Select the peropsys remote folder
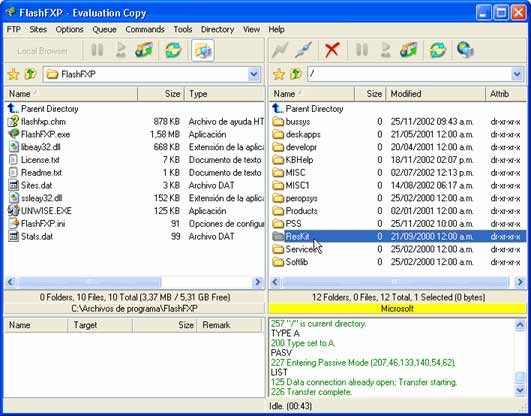This screenshot has width=531, height=416. [301, 198]
